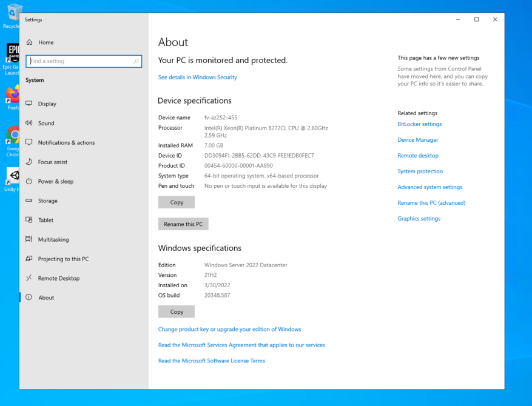Open Remote desktop related link
The image size is (532, 406).
418,156
